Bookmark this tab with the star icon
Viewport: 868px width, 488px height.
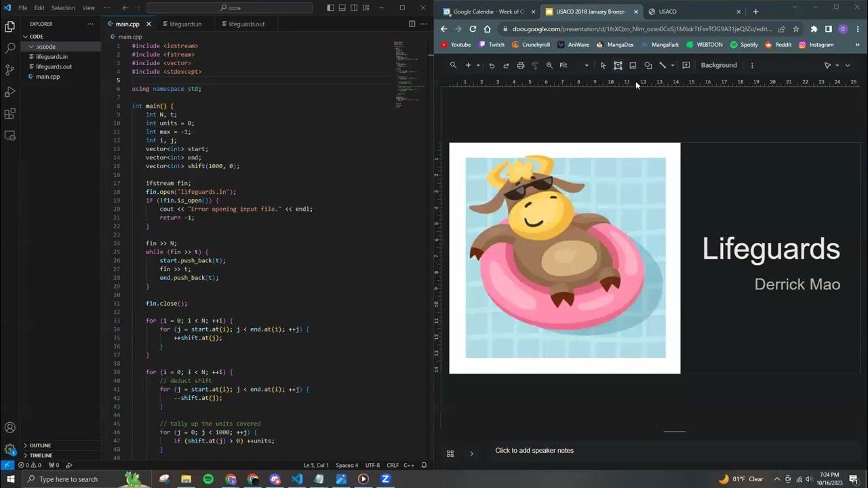pos(796,29)
